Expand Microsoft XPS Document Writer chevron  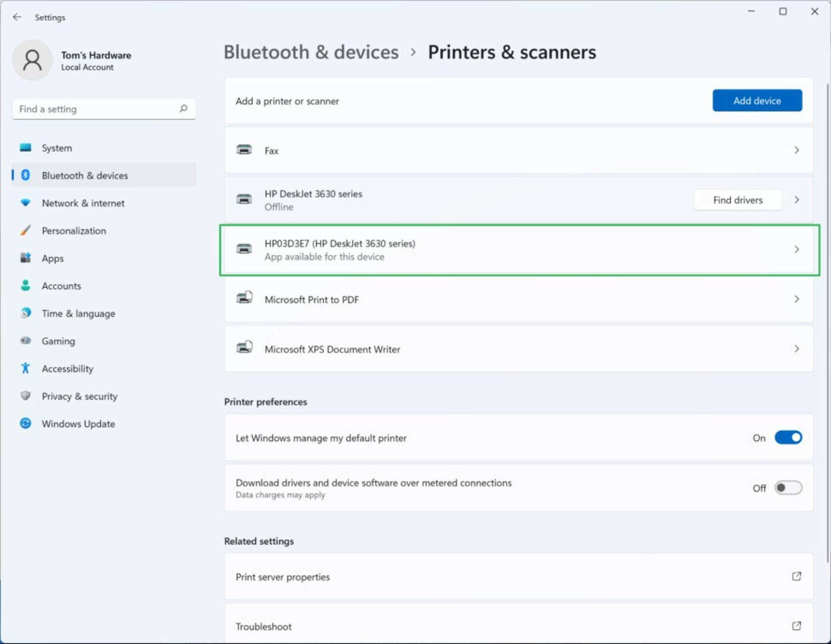tap(796, 348)
